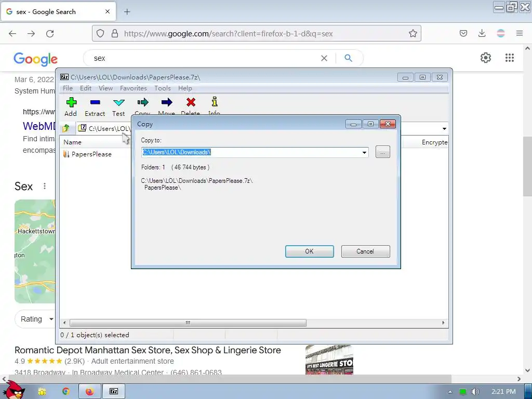Open Firefox hamburger application menu
The width and height of the screenshot is (532, 399).
520,33
